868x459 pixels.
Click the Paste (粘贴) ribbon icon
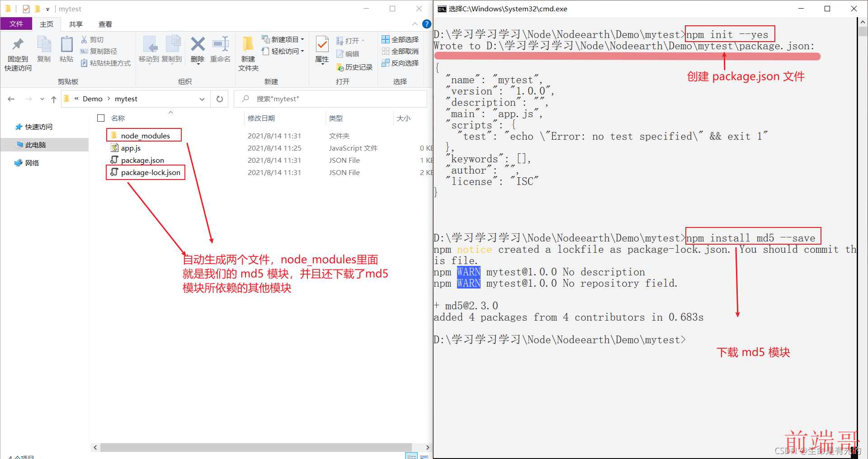coord(66,44)
